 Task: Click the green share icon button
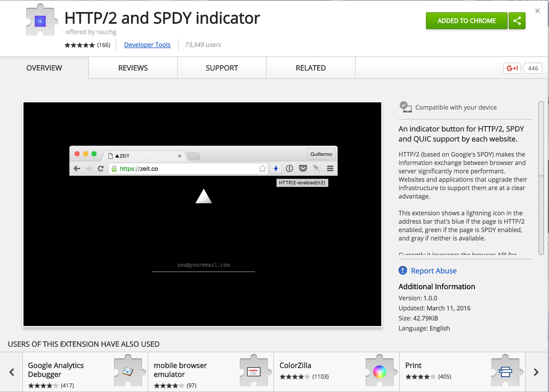click(517, 21)
